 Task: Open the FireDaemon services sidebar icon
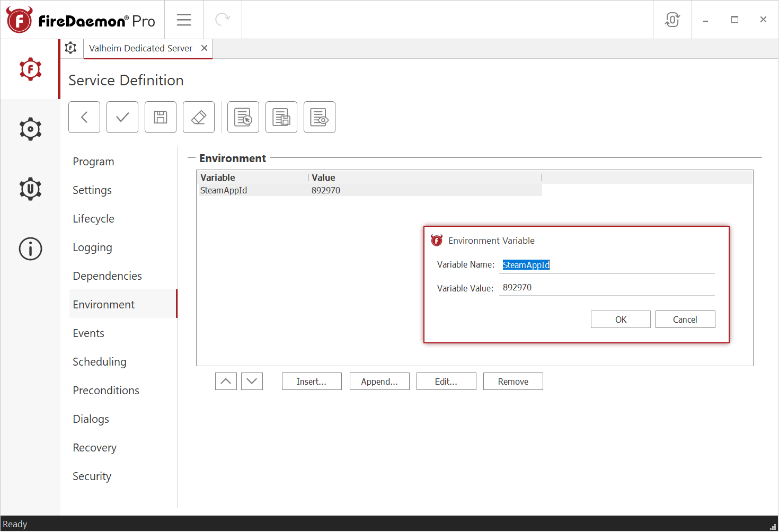pyautogui.click(x=30, y=69)
